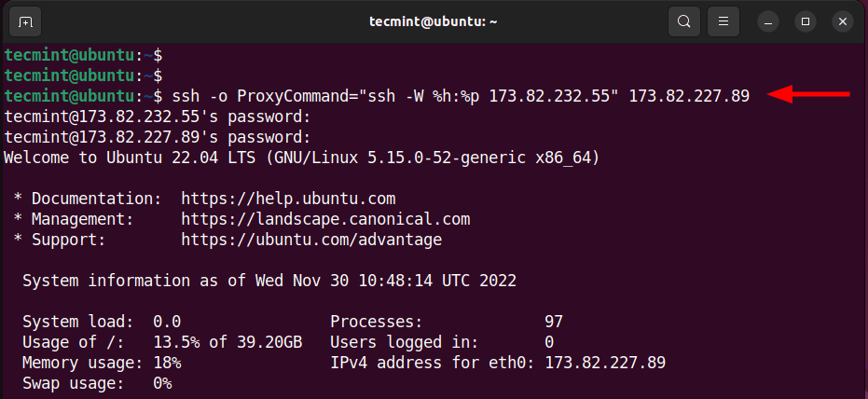Click the 173.82.227.89 password prompt line

(x=157, y=137)
